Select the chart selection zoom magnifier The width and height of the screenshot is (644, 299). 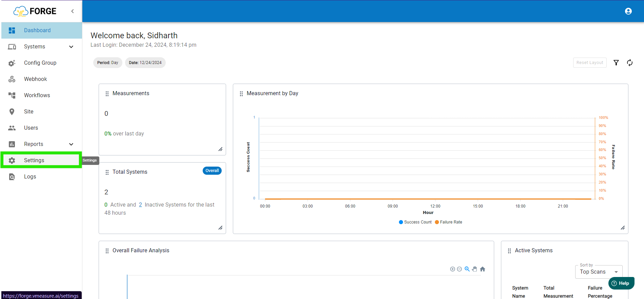(x=467, y=269)
